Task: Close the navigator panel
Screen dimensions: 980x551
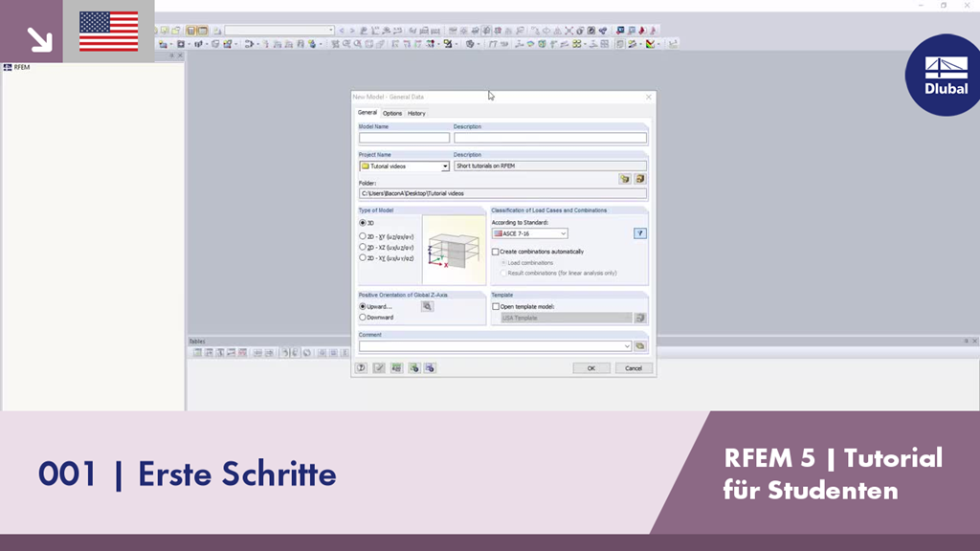Action: (181, 55)
